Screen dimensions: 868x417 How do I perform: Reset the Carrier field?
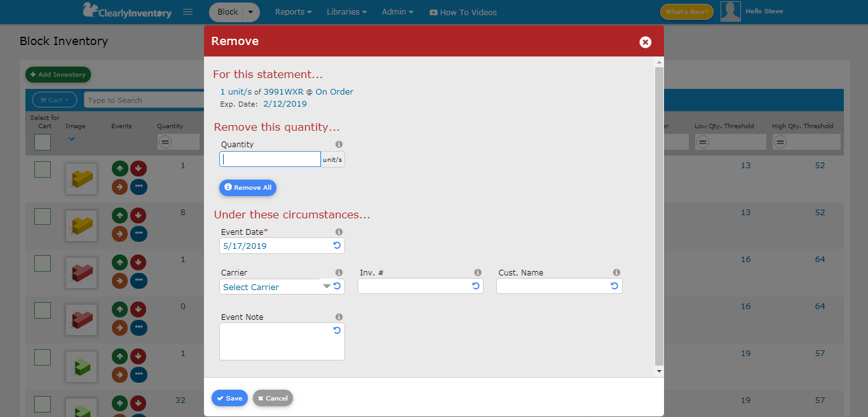(337, 286)
